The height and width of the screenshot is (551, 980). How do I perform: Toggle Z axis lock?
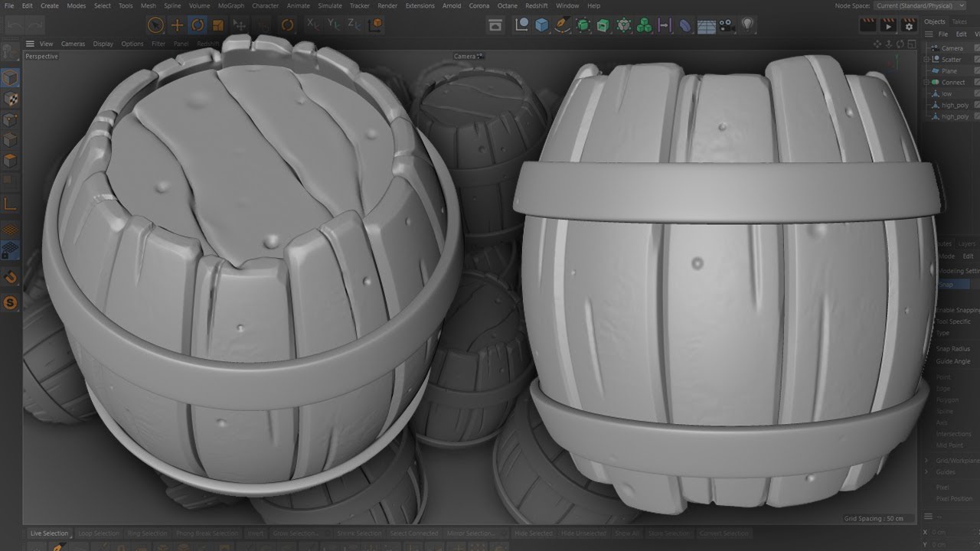pos(354,24)
